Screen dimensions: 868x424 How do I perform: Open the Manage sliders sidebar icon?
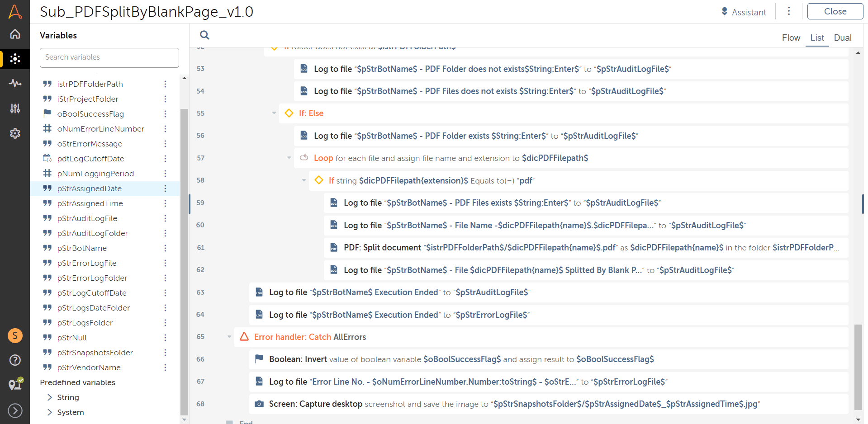click(x=15, y=108)
